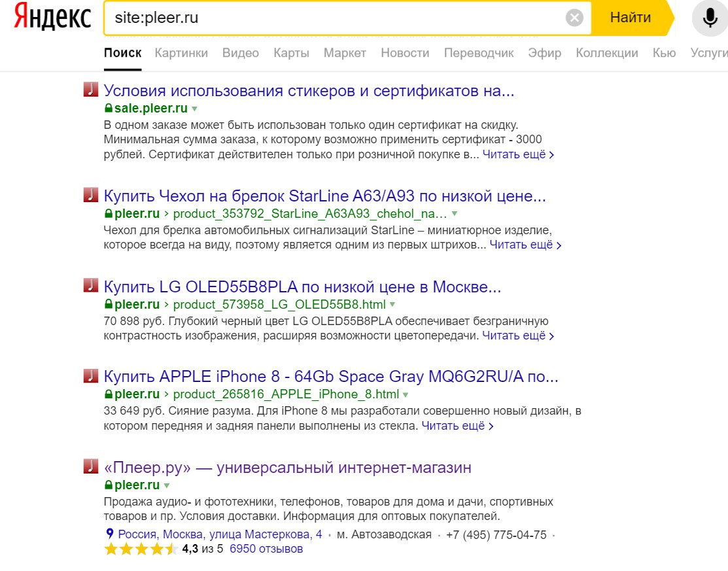Click the map pin icon before address
This screenshot has height=571, width=728.
click(110, 534)
